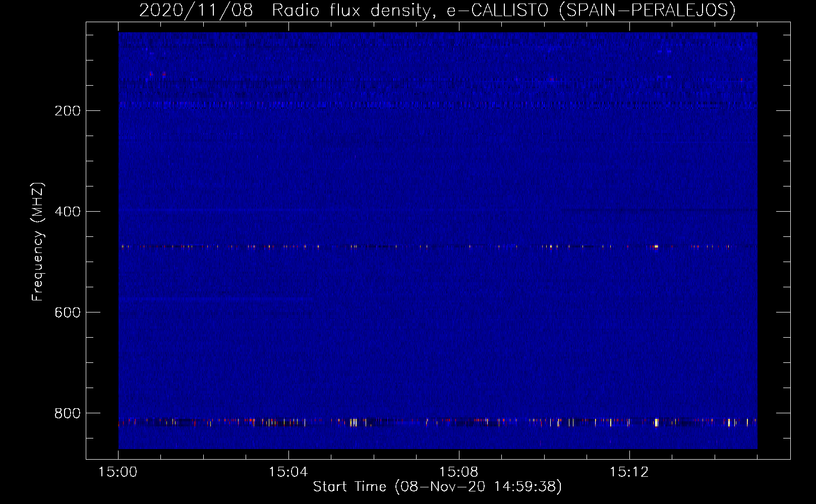Select the "Frequency (MHZ)" y-axis label
The height and width of the screenshot is (504, 816).
tap(38, 242)
